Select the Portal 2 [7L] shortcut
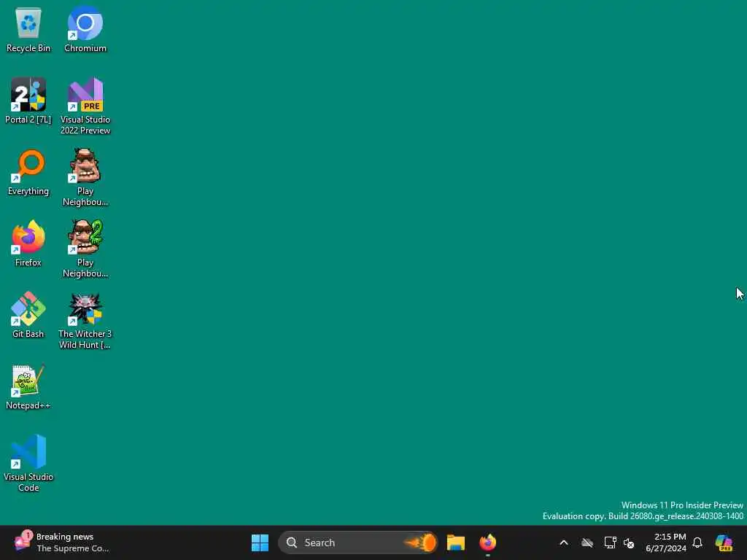This screenshot has width=747, height=560. tap(28, 101)
